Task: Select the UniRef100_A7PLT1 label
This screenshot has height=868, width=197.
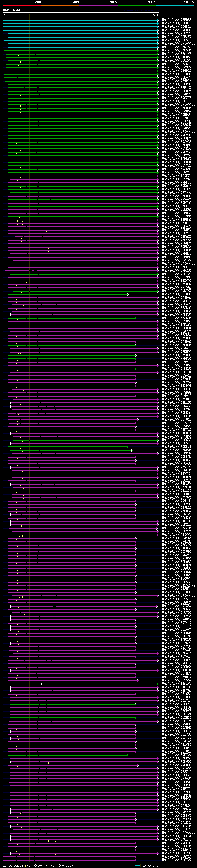Action: (177, 206)
